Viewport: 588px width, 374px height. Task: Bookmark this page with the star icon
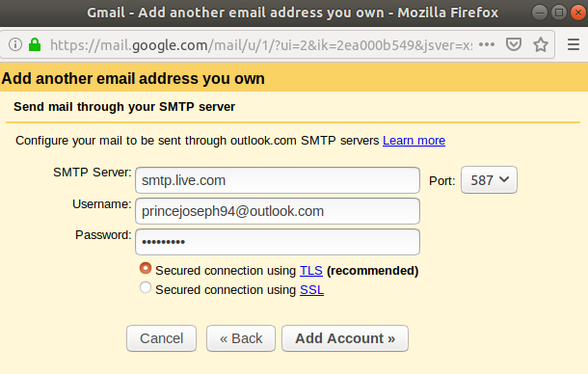pos(541,44)
